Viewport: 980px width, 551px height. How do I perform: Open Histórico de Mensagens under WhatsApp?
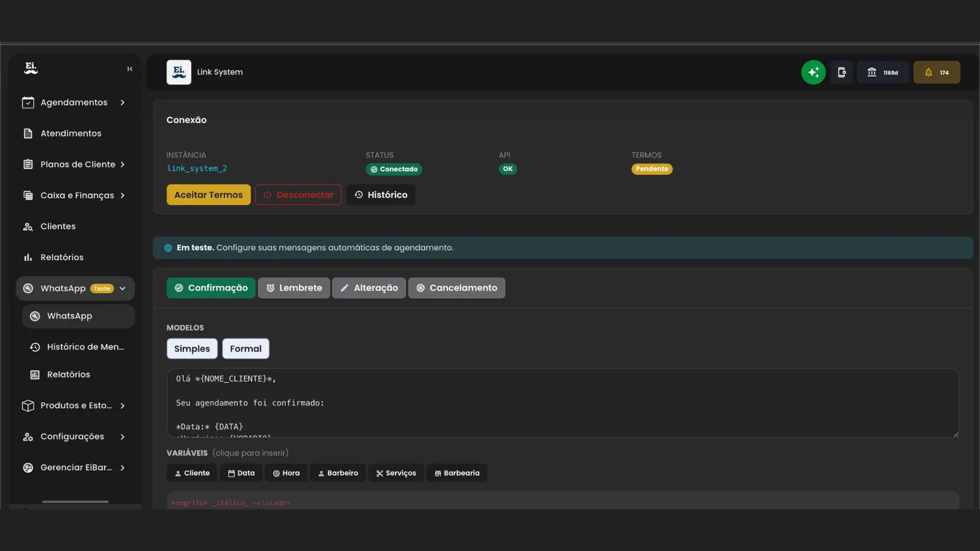coord(85,347)
